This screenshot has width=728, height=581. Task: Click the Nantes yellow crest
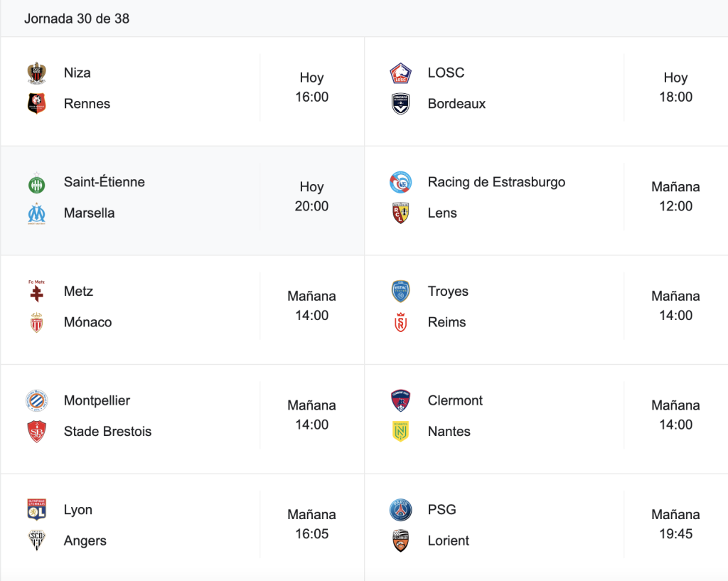tap(401, 432)
